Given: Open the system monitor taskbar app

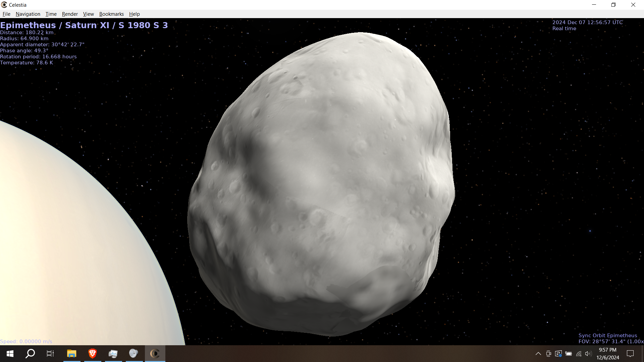Looking at the screenshot, I should tap(113, 354).
